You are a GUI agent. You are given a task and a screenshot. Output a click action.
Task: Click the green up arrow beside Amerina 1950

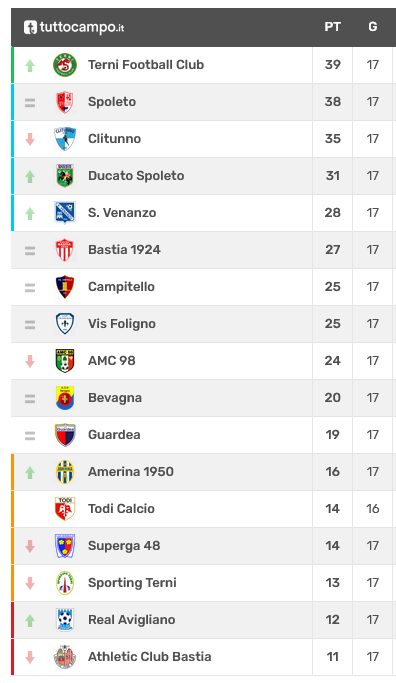[30, 472]
